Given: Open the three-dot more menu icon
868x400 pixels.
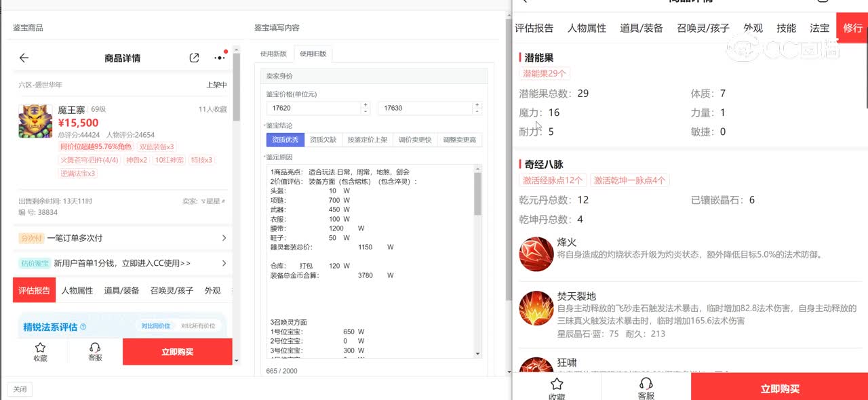Looking at the screenshot, I should click(x=219, y=58).
